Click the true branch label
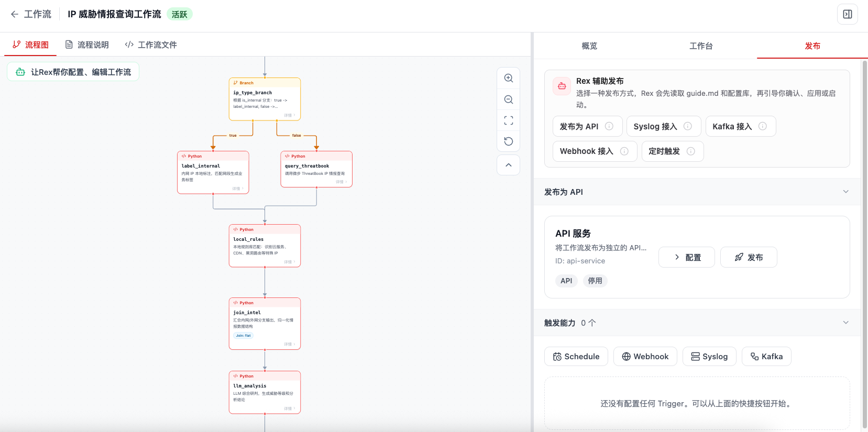 233,136
